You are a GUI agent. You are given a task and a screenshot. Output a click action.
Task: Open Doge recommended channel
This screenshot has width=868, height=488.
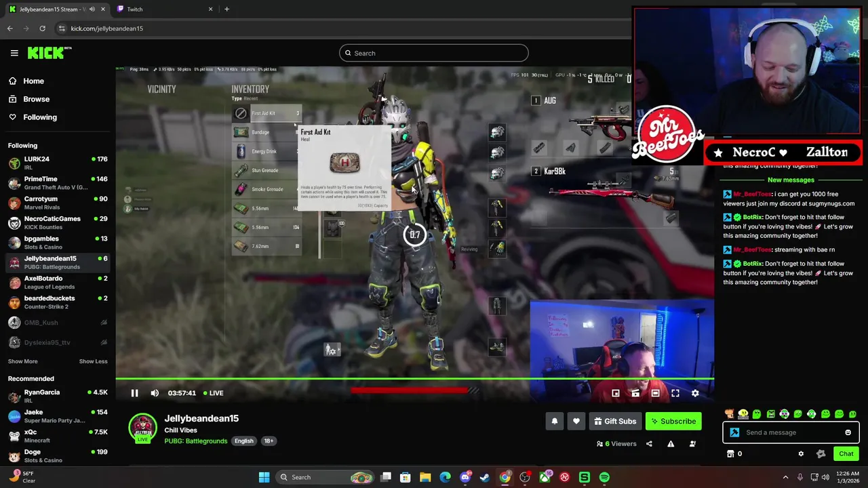pos(58,455)
